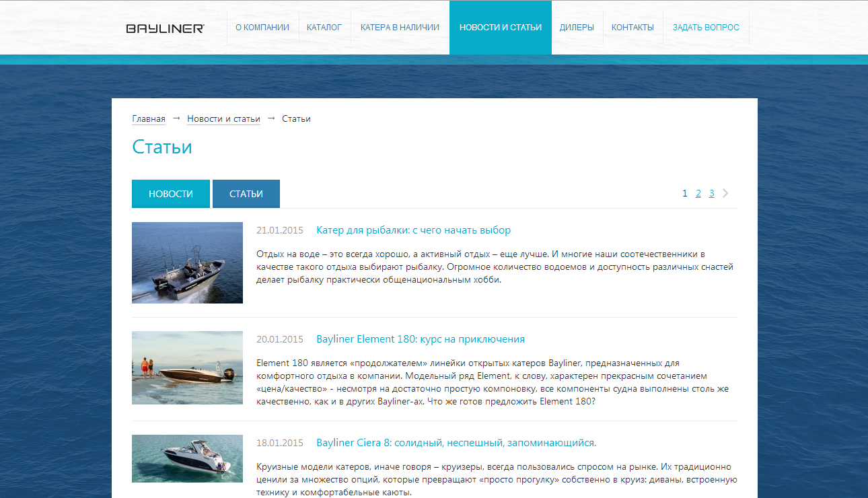Screen dimensions: 868x498
Task: Click the summary starting Отдых на воде
Action: point(495,267)
